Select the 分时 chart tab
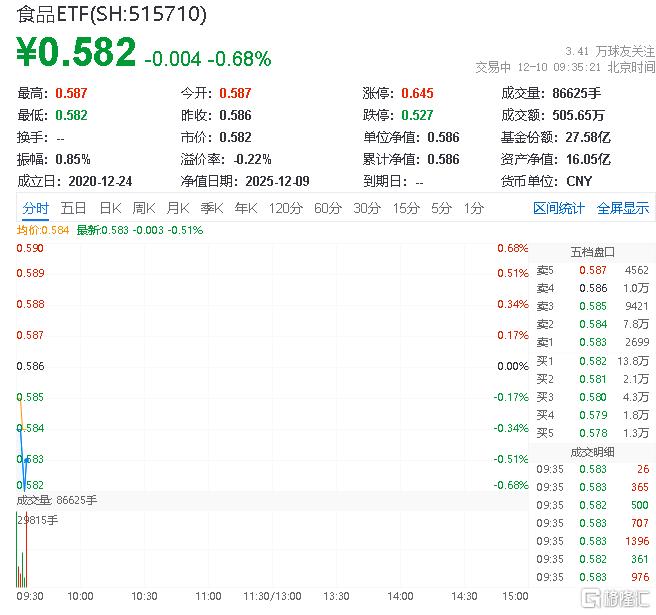The height and width of the screenshot is (615, 656). pyautogui.click(x=36, y=208)
